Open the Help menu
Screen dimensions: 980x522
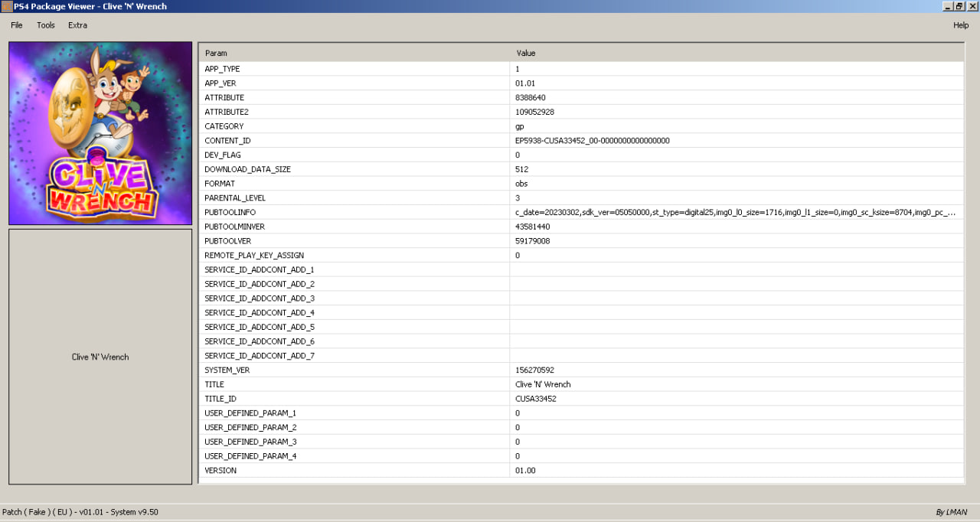(961, 25)
